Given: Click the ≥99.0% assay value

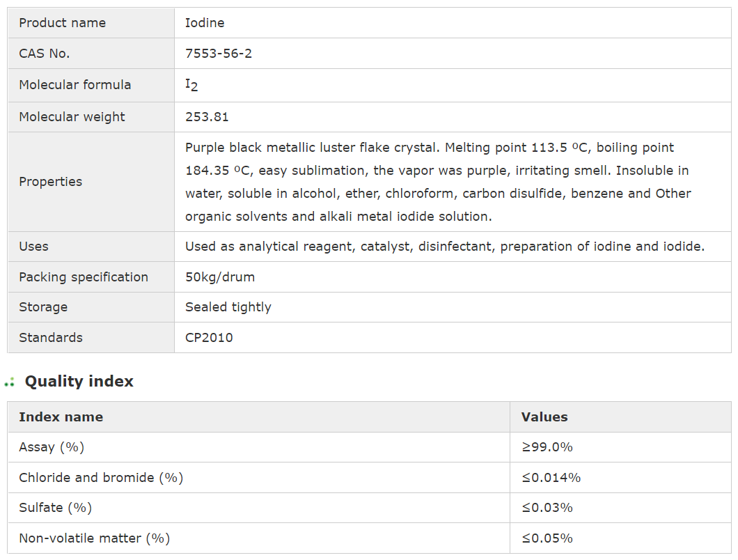Looking at the screenshot, I should coord(547,447).
